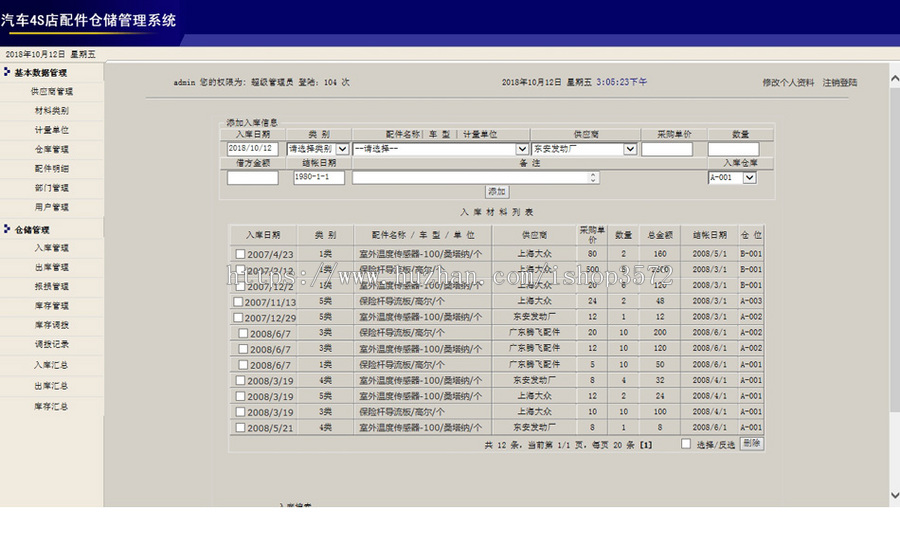
Task: Click the 采购单价 input field
Action: click(666, 149)
